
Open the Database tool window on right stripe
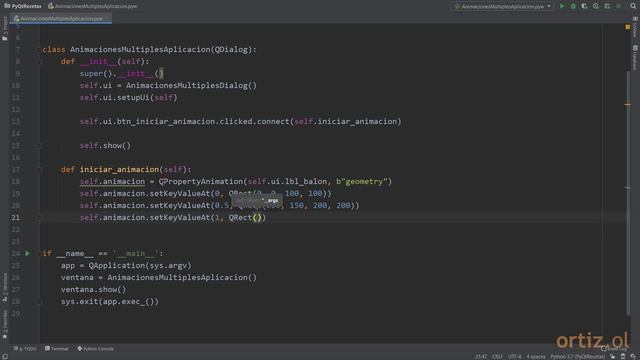[x=635, y=58]
